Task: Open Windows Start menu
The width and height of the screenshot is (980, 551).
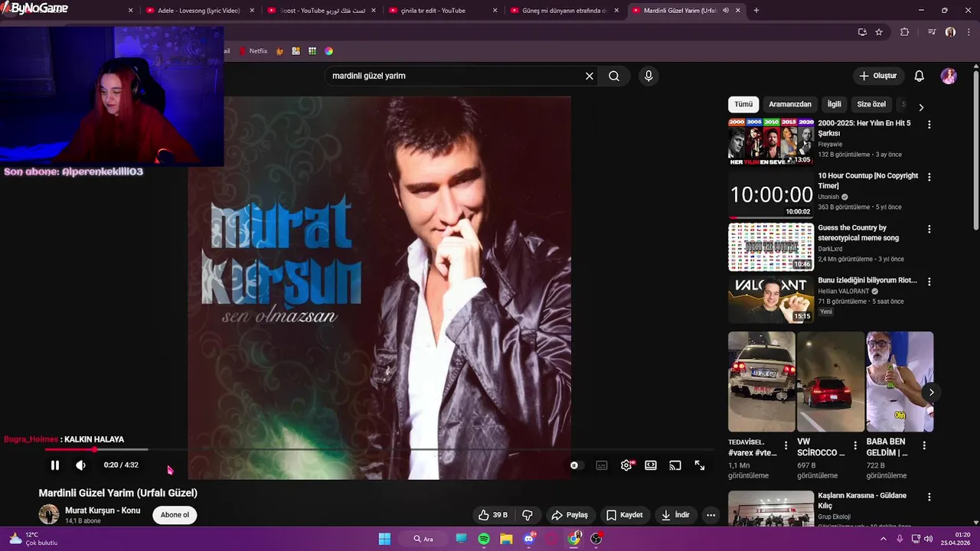Action: tap(384, 539)
